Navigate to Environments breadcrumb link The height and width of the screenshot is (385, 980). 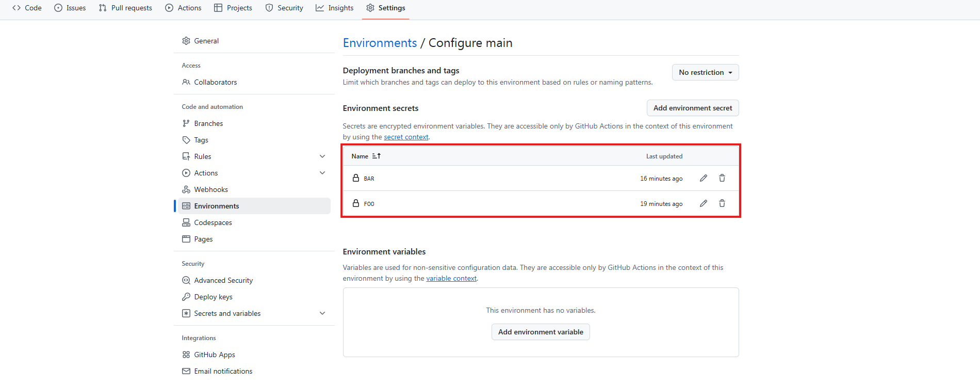[x=380, y=43]
